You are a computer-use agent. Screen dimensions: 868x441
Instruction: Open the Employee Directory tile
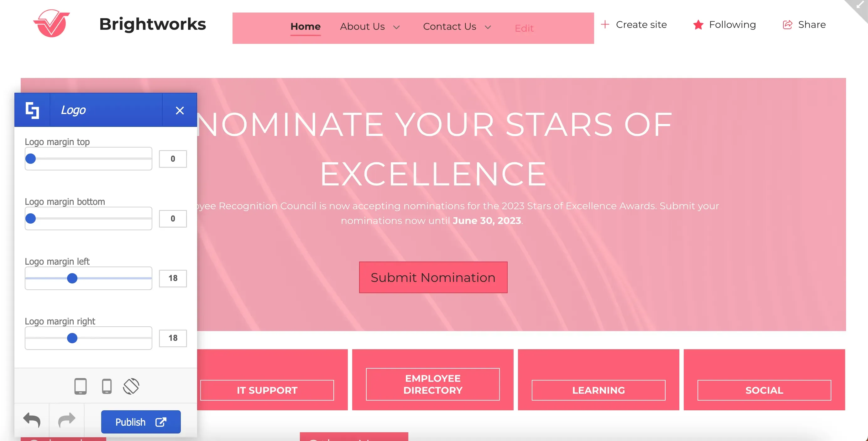[433, 384]
